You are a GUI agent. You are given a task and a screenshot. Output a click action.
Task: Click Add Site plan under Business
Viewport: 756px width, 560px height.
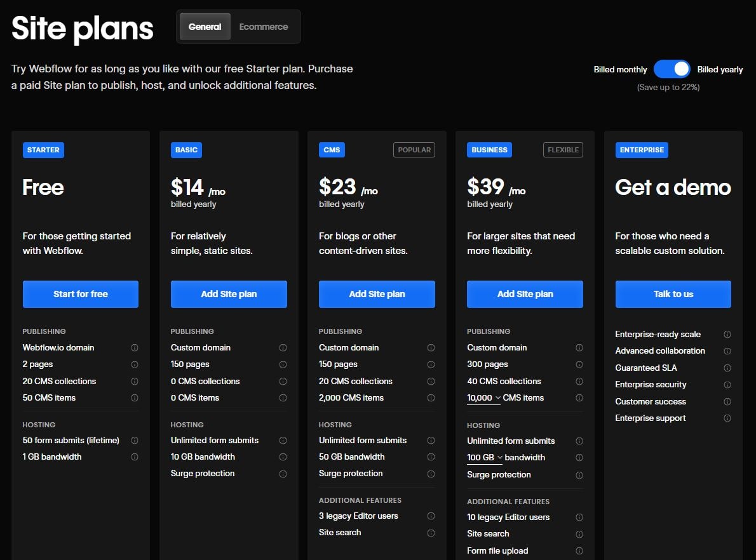[x=525, y=294]
